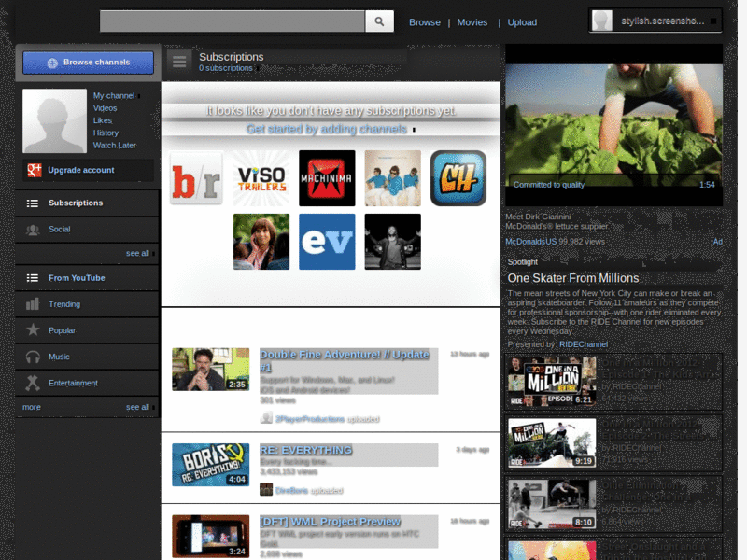Select Music in the sidebar
The image size is (747, 560).
87,357
